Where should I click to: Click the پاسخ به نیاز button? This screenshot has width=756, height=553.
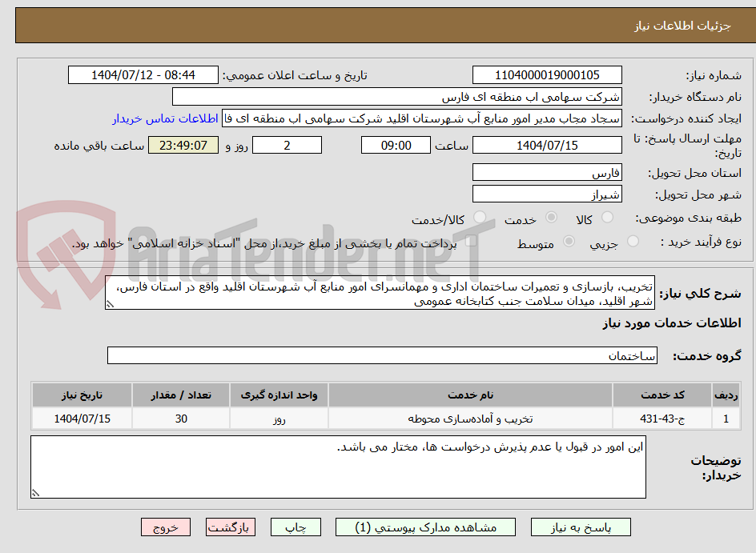[581, 527]
